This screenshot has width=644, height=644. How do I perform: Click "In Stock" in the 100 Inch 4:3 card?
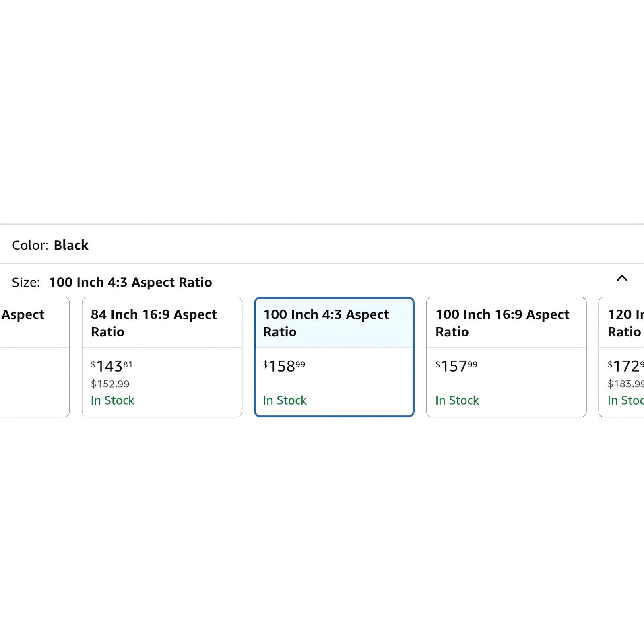tap(285, 400)
